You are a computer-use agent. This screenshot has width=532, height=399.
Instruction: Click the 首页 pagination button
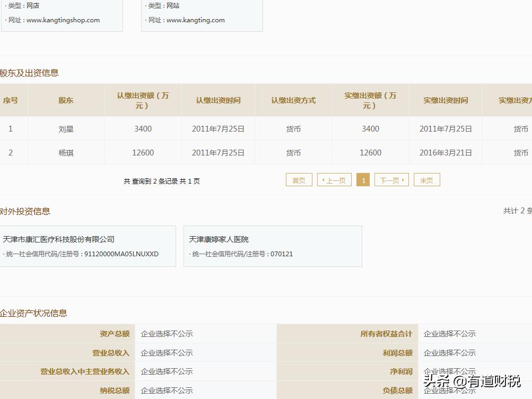point(298,179)
